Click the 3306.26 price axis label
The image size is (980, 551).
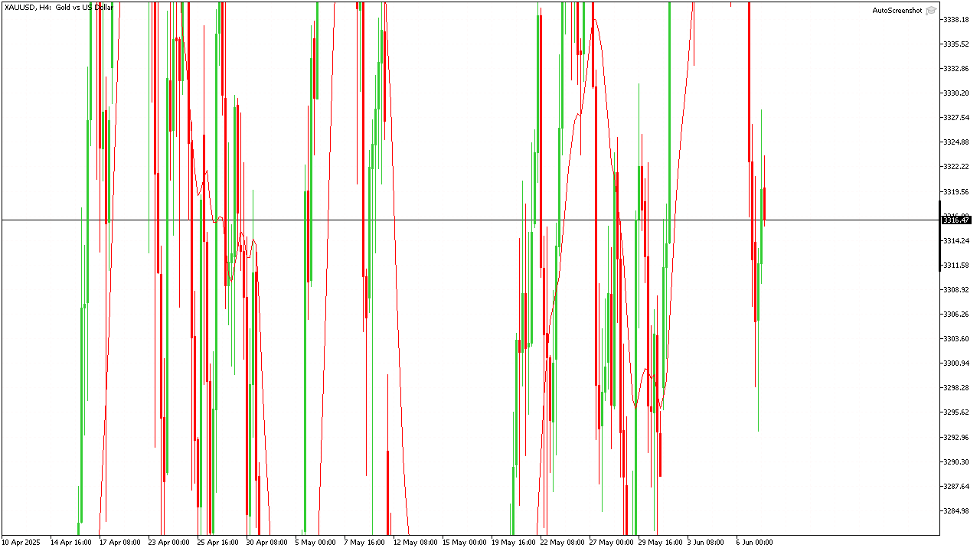pos(956,314)
